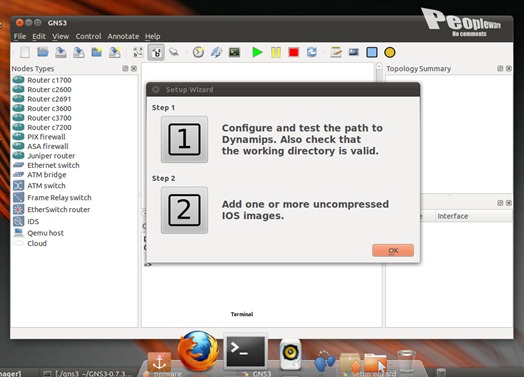Select the draw ellipse tool
Screen dimensions: 524x377
(x=390, y=52)
